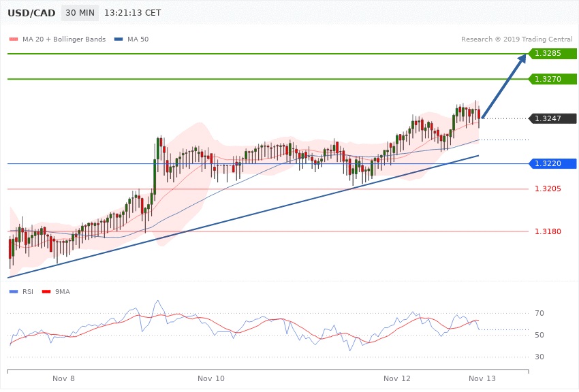Select the 1.3180 support level label
Screen dimensions: 579x392
pyautogui.click(x=547, y=231)
